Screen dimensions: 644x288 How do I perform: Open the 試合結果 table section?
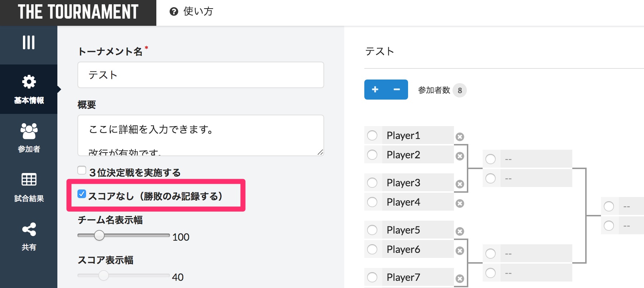(x=29, y=187)
